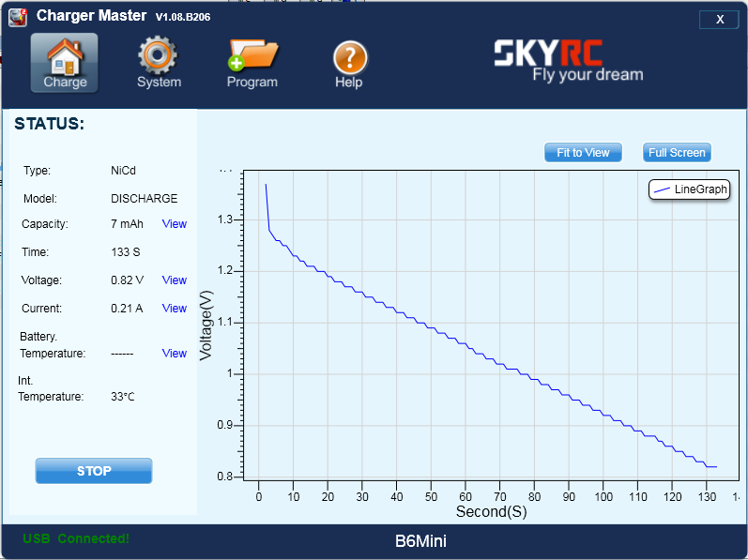This screenshot has width=748, height=560.
Task: View the Voltage graph link
Action: 175,280
